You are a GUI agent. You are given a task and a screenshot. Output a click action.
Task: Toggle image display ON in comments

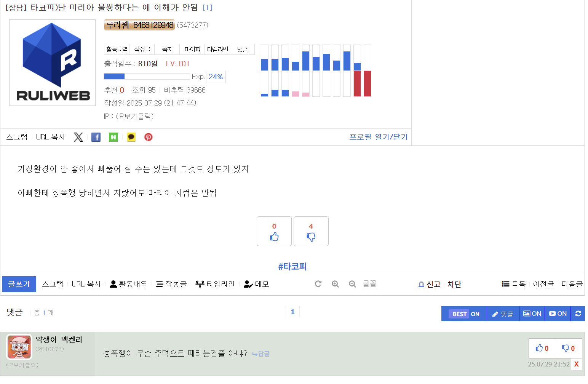532,314
